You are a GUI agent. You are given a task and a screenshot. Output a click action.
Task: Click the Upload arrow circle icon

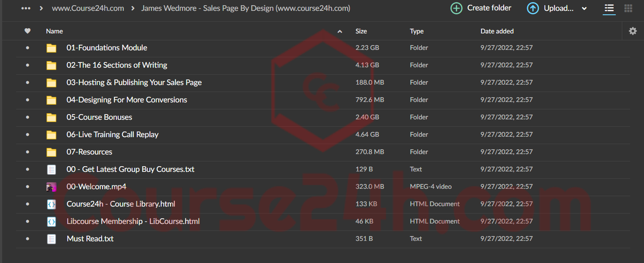pos(533,8)
